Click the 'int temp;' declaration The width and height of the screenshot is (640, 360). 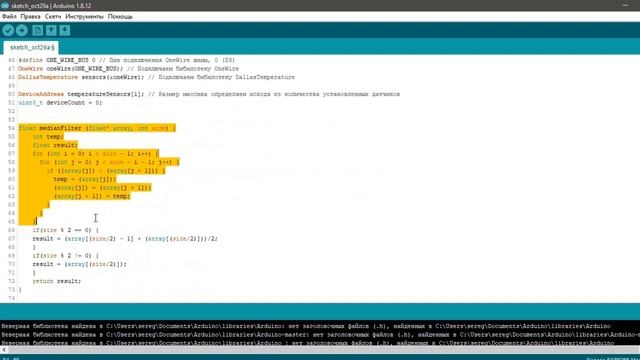click(48, 137)
